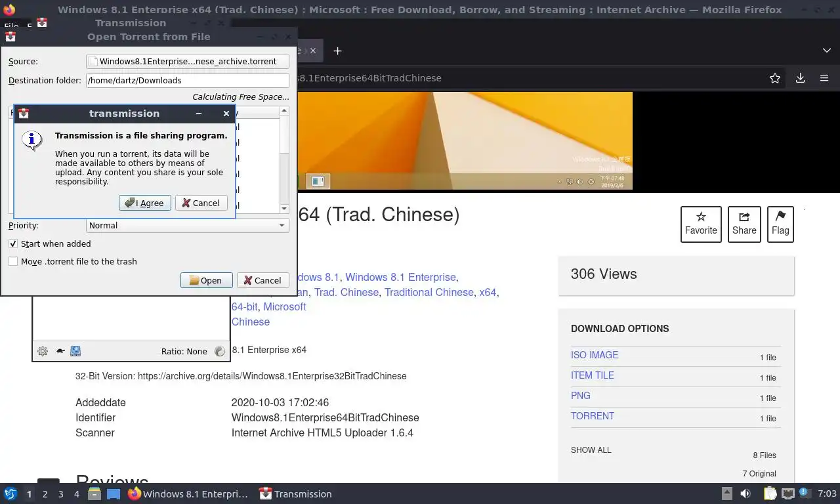Click the Ratio: None status text
This screenshot has width=840, height=504.
click(184, 351)
